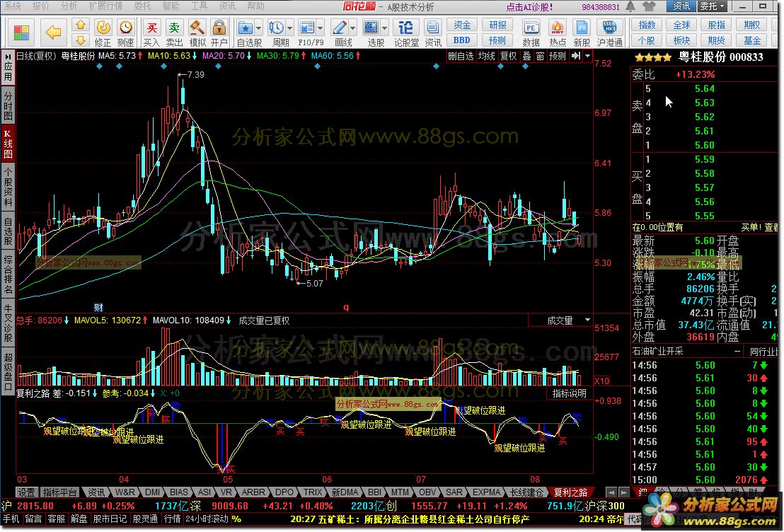Toggle the 复权 adjustment button

tap(509, 56)
